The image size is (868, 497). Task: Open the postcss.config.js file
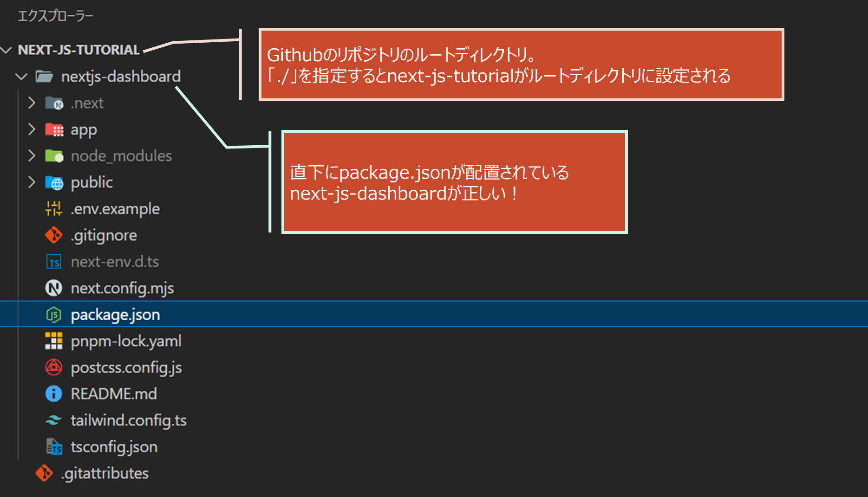[126, 368]
